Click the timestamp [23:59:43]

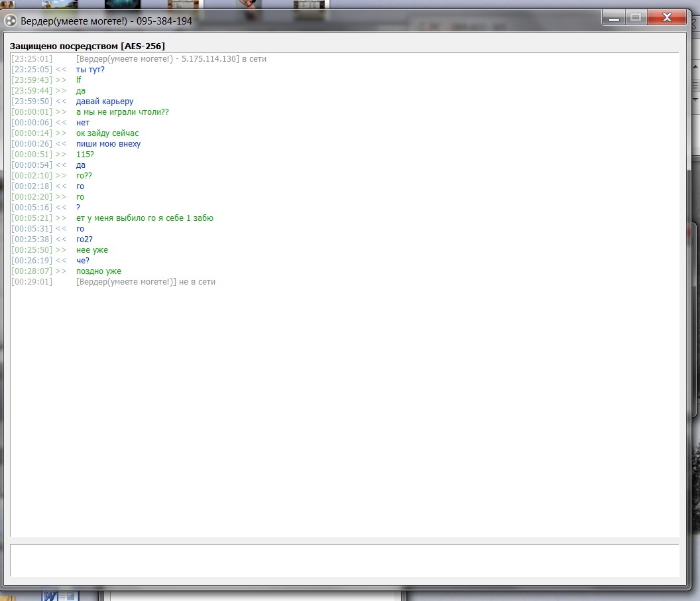click(x=32, y=80)
